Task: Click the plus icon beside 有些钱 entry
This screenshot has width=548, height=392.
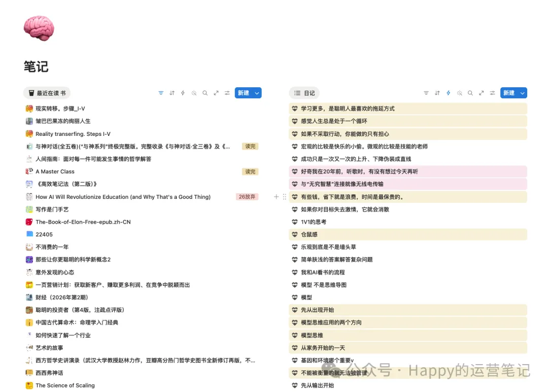Action: point(276,197)
